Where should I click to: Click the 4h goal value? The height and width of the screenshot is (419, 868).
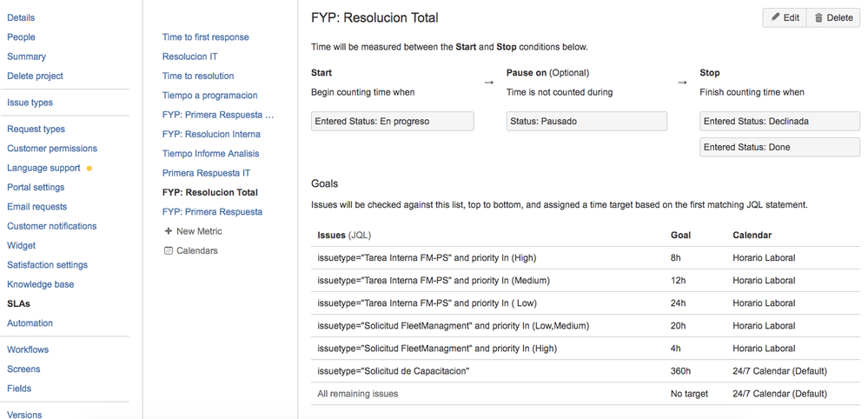[x=676, y=349]
